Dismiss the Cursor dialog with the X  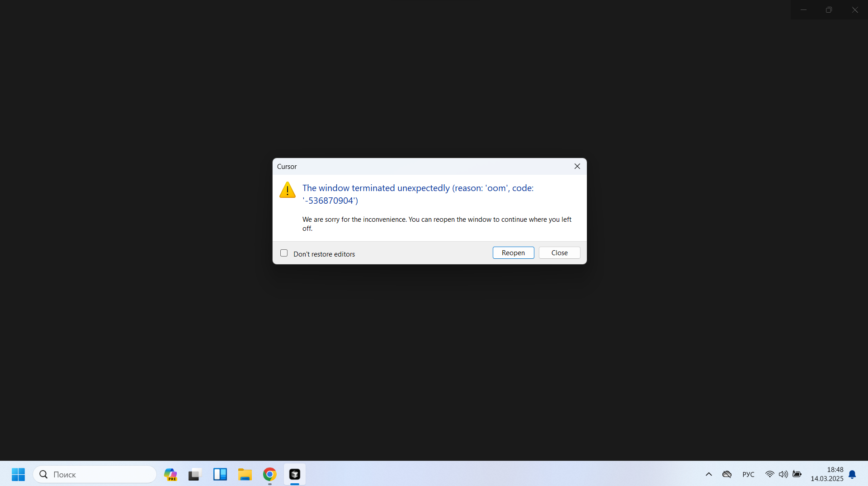click(577, 166)
